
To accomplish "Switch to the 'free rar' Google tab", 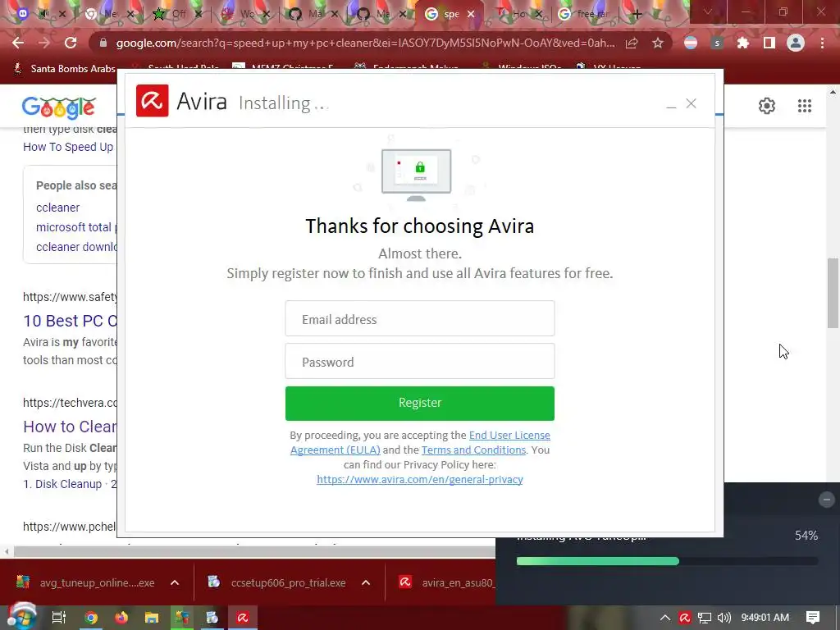I will pos(587,15).
